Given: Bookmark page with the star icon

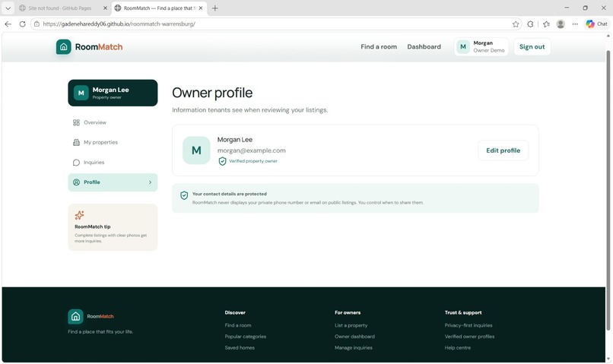Looking at the screenshot, I should [x=515, y=24].
